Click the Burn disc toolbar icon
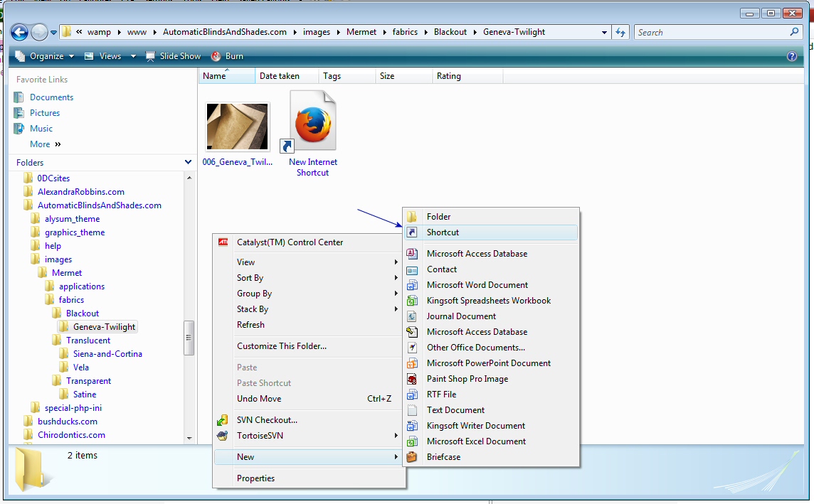Viewport: 814px width, 504px height. 216,56
